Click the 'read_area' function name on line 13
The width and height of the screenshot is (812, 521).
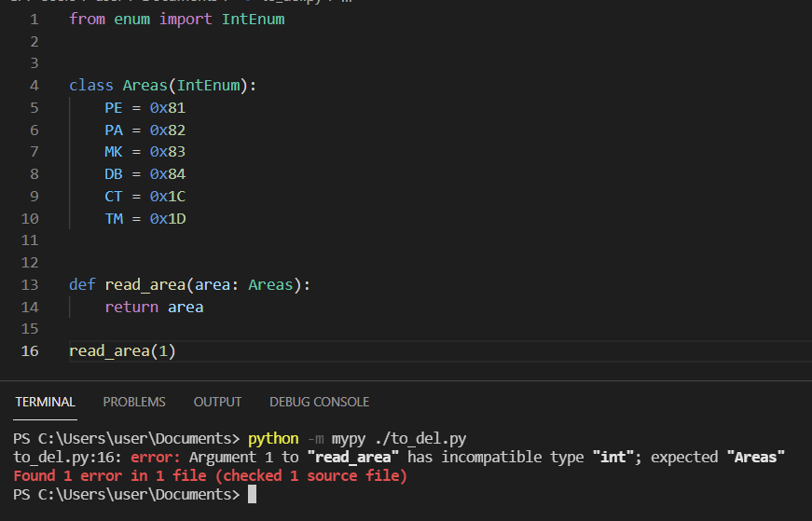point(145,285)
